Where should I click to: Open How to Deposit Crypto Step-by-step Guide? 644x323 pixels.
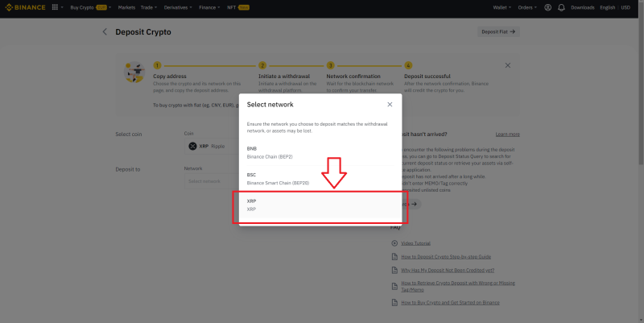pyautogui.click(x=446, y=257)
